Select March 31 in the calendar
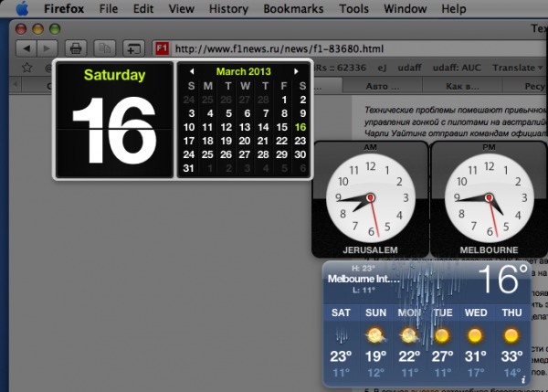548x392 pixels. pyautogui.click(x=189, y=168)
